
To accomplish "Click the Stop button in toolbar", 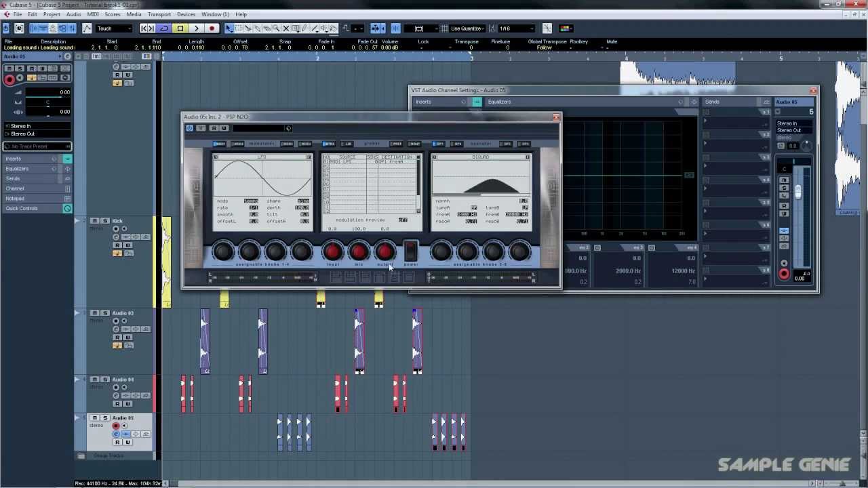I will [x=180, y=28].
